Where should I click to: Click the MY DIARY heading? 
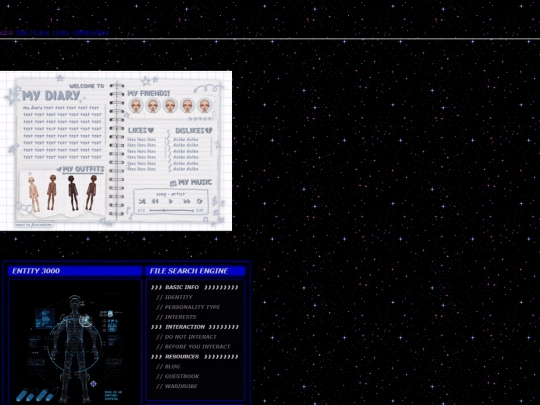(x=51, y=96)
